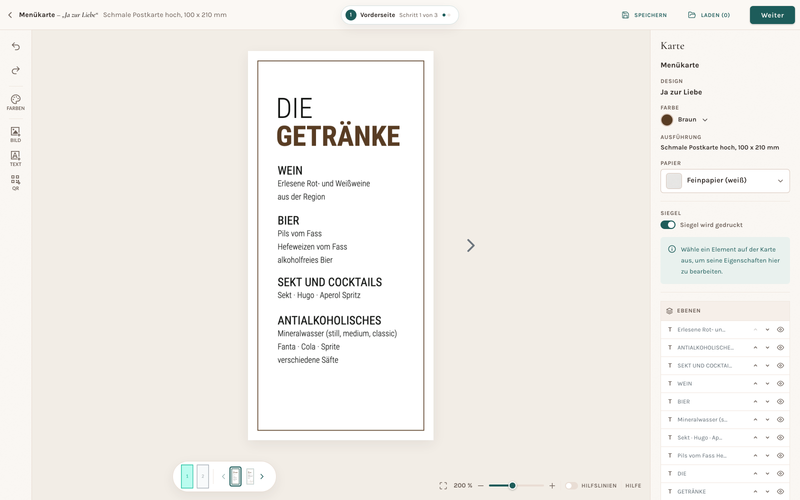800x500 pixels.
Task: Click the zoom slider handle
Action: click(512, 486)
